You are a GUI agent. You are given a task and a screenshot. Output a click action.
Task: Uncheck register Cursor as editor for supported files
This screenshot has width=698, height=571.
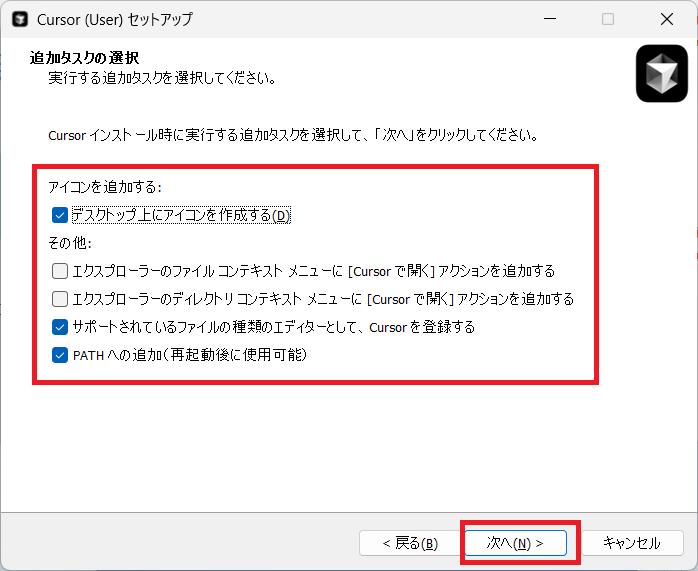pos(60,327)
